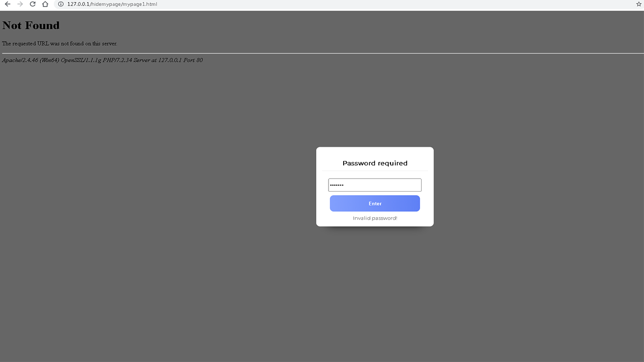Reload the current page
644x362 pixels.
point(33,4)
